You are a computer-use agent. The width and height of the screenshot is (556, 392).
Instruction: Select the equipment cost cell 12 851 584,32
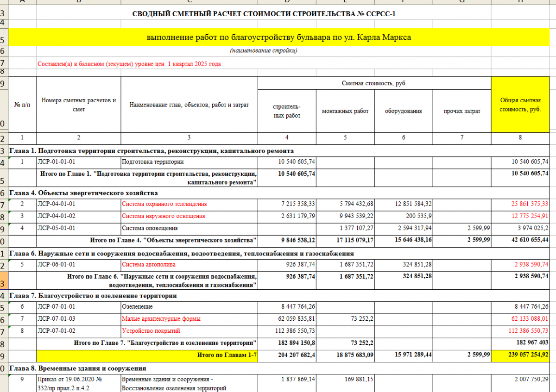(403, 204)
